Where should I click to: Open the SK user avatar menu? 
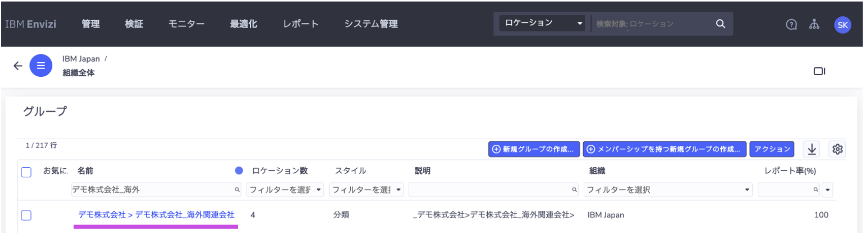pyautogui.click(x=843, y=25)
